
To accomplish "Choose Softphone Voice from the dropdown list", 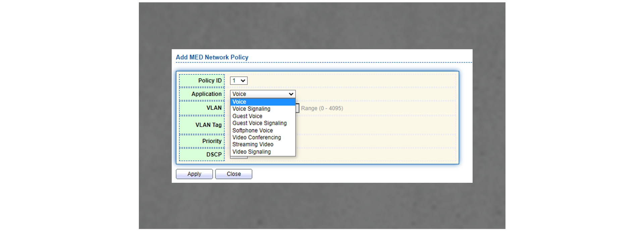I will coord(252,131).
